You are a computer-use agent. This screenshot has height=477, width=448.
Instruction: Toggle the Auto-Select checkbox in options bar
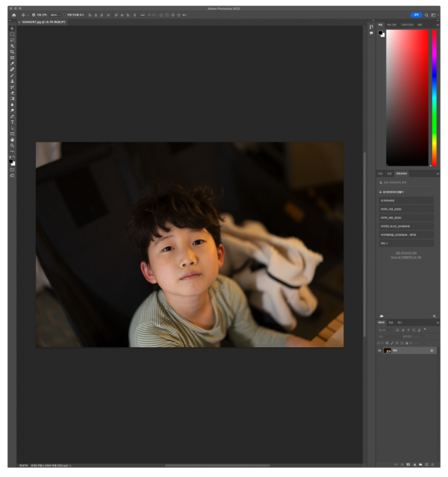click(34, 15)
